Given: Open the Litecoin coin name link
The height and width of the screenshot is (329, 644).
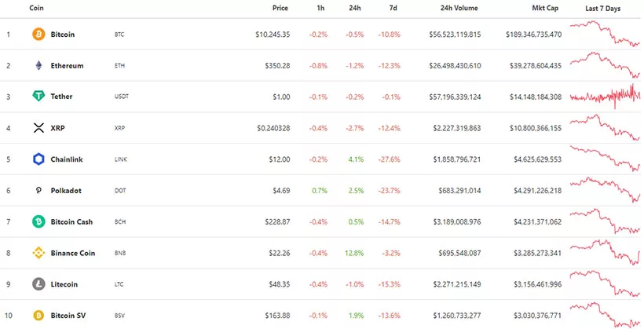Looking at the screenshot, I should (x=64, y=284).
